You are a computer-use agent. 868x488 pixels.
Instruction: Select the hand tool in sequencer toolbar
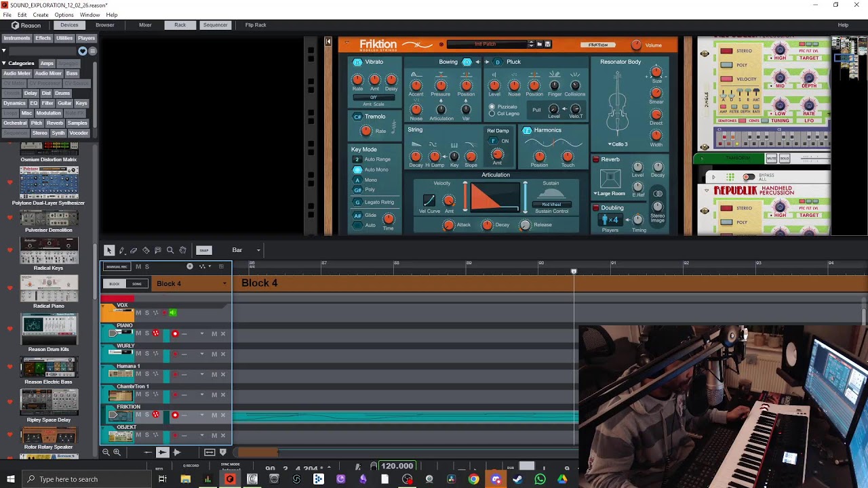[x=182, y=250]
